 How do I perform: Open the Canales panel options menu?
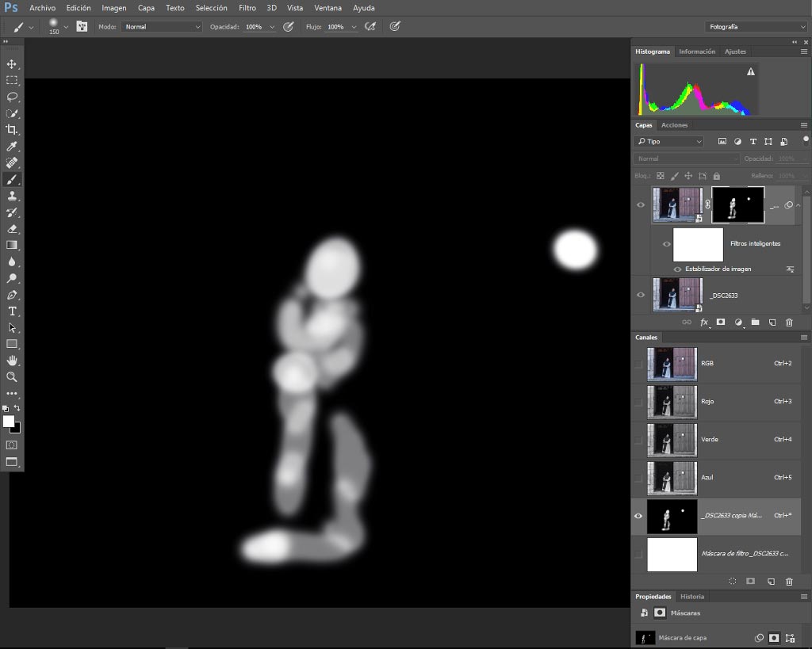click(x=804, y=338)
